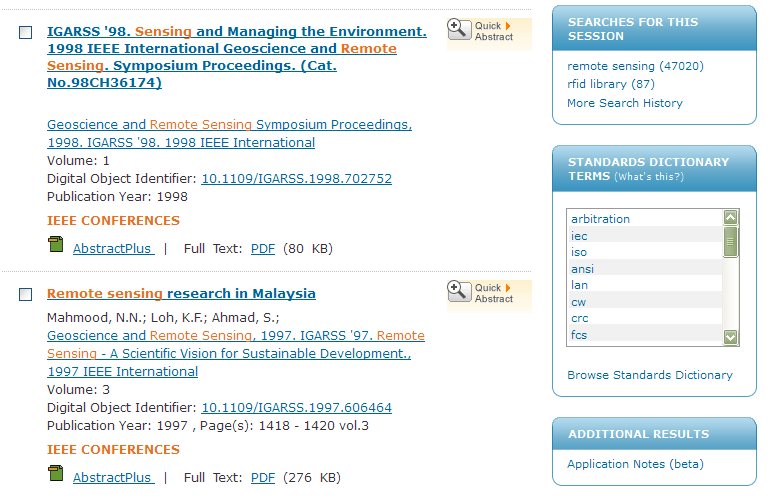Check the box for Remote sensing research in Malaysia

tap(26, 295)
